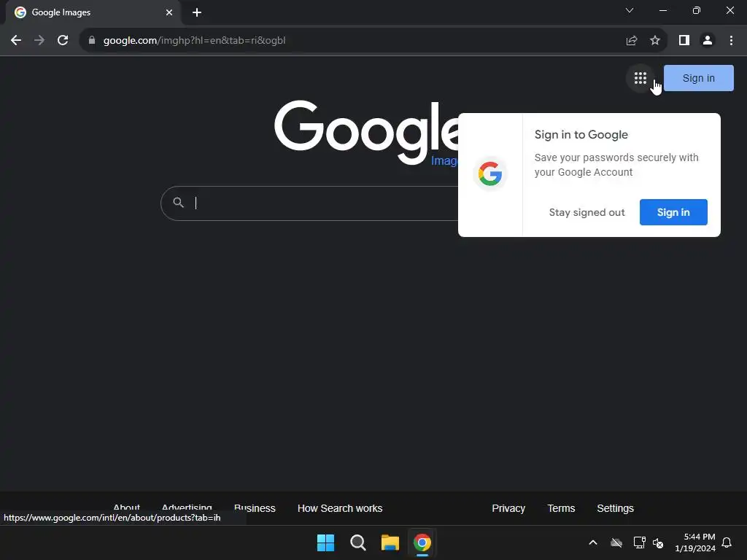This screenshot has height=560, width=747.
Task: Select the Google Images tab
Action: 93,12
